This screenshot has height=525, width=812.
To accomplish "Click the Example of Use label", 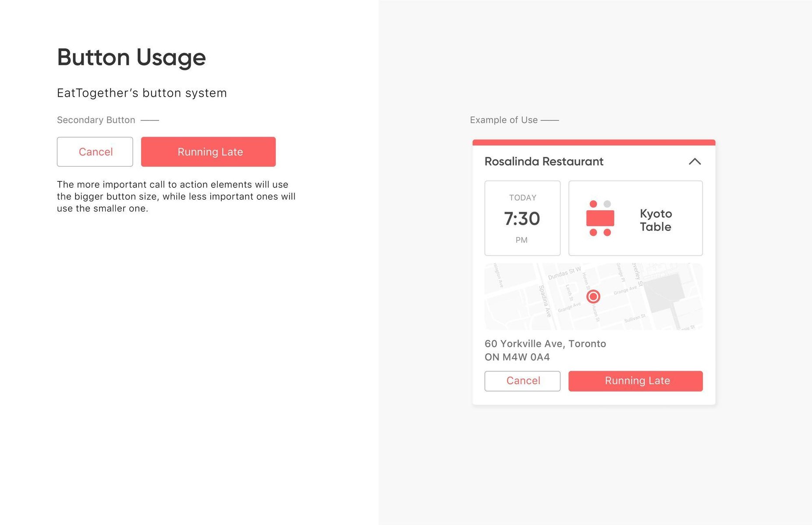I will 504,120.
